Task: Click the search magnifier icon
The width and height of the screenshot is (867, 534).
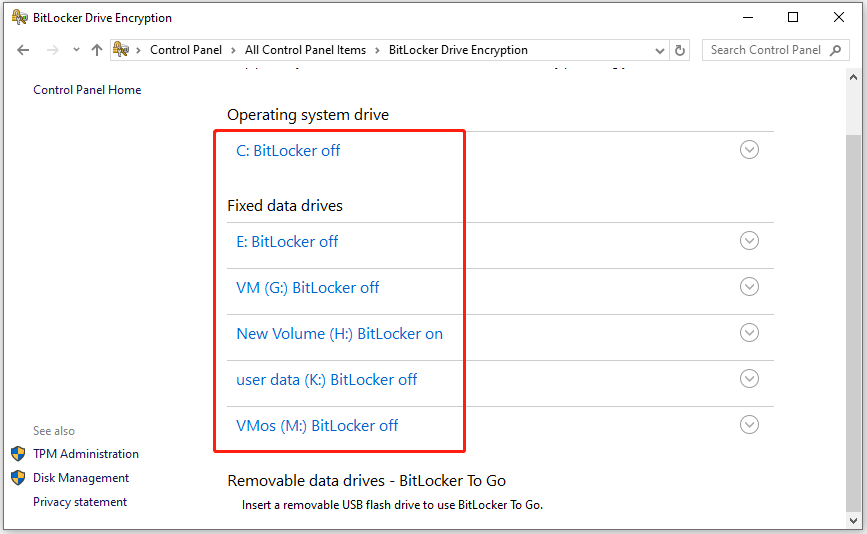Action: tap(836, 50)
